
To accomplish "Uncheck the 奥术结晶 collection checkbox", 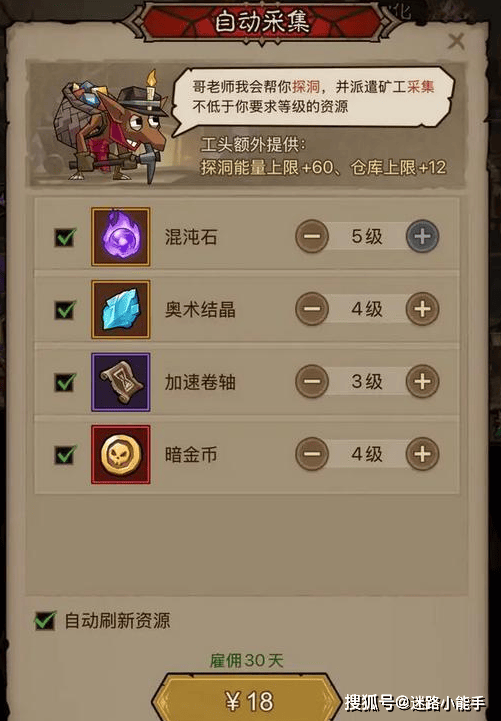I will [x=65, y=309].
